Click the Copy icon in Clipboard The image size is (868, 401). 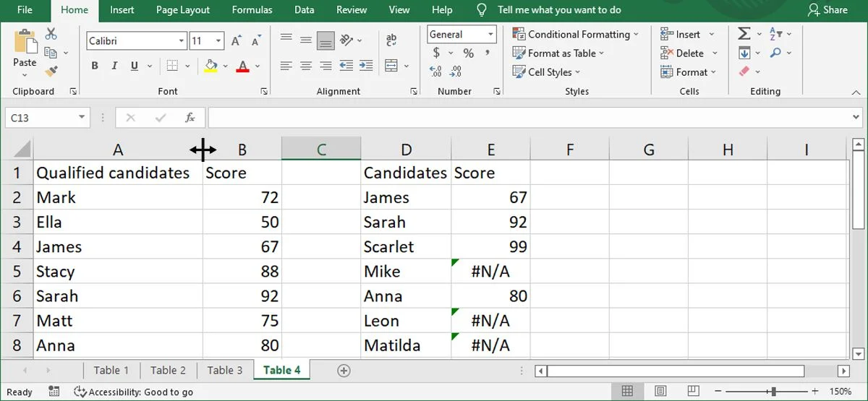pos(50,53)
